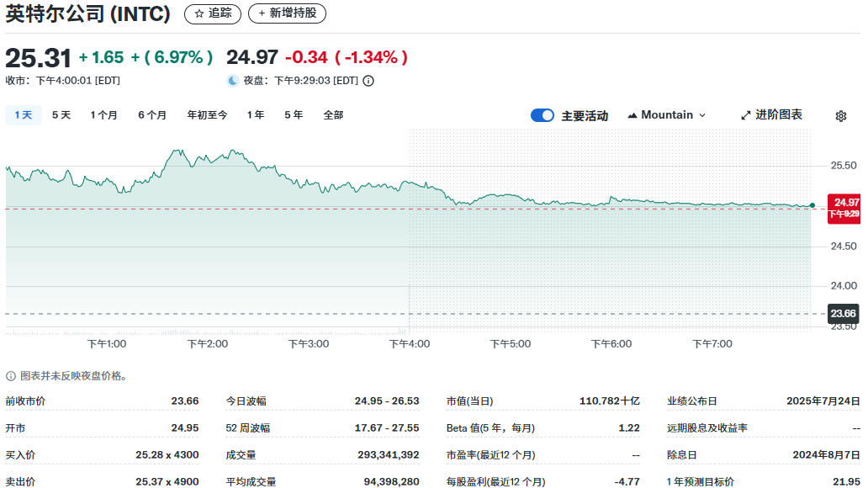868x488 pixels.
Task: Click 市值 value 110.782十亿
Action: (x=610, y=401)
